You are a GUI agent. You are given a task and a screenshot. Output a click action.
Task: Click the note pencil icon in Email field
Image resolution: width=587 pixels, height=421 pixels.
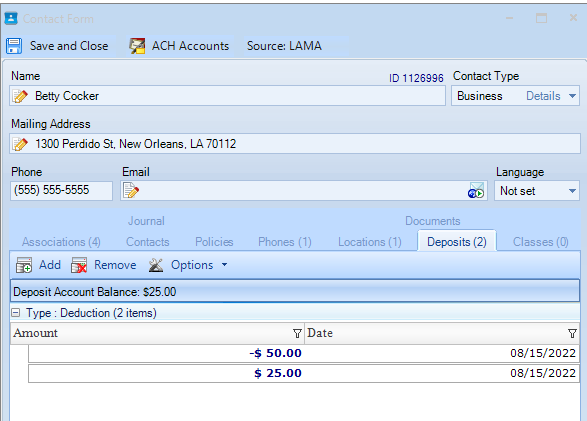click(x=131, y=190)
